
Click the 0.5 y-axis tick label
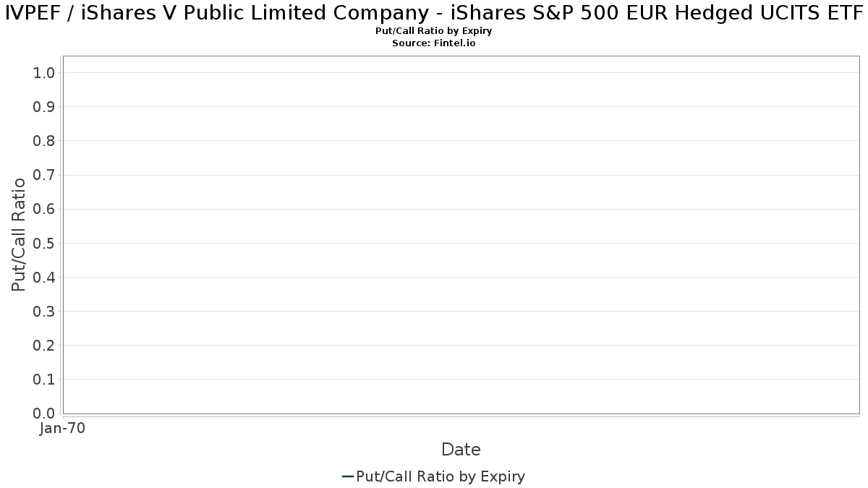45,243
